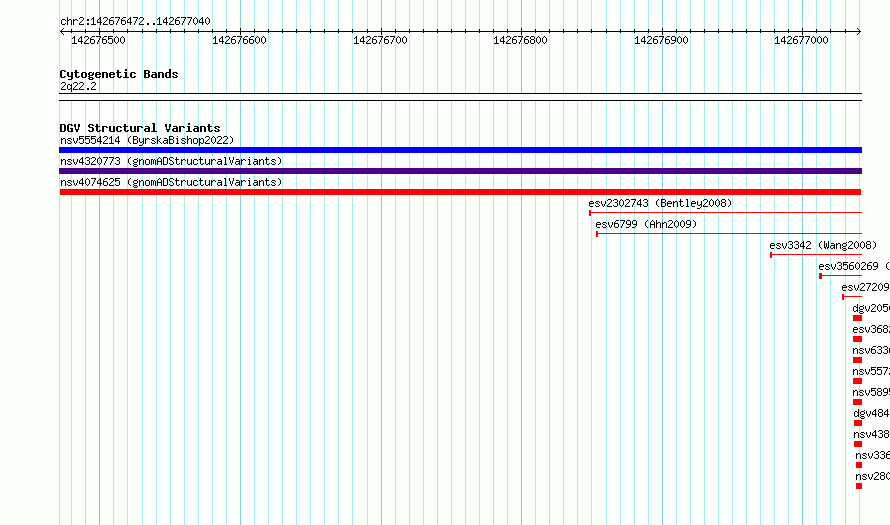Image resolution: width=890 pixels, height=525 pixels.
Task: Open the dgv484 variant label
Action: (x=871, y=413)
